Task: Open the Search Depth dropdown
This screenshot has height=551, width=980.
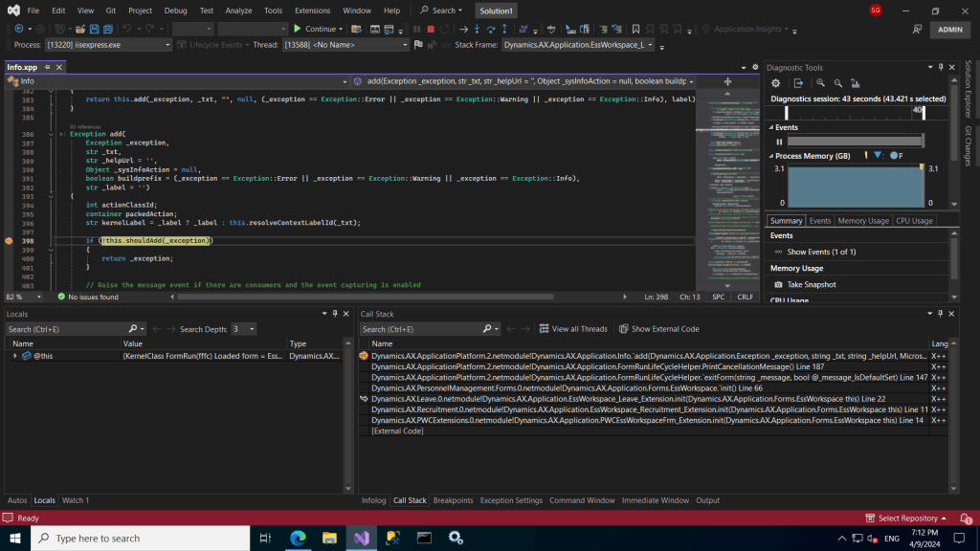Action: [242, 329]
